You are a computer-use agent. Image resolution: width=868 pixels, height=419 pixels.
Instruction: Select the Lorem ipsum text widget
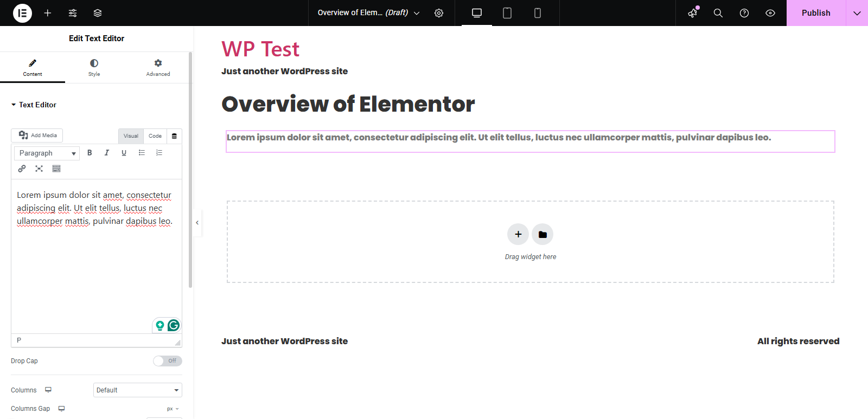tap(531, 141)
